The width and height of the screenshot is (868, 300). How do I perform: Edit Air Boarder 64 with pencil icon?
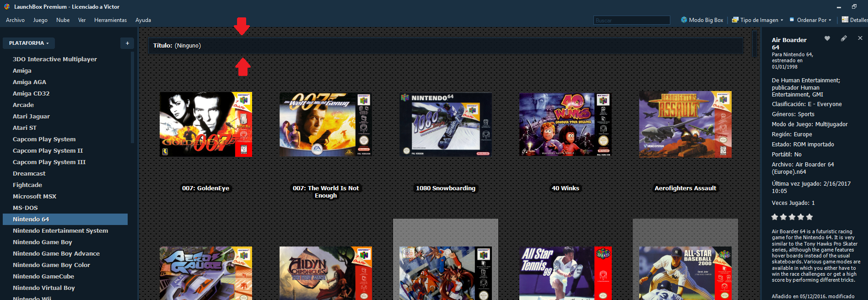[844, 38]
